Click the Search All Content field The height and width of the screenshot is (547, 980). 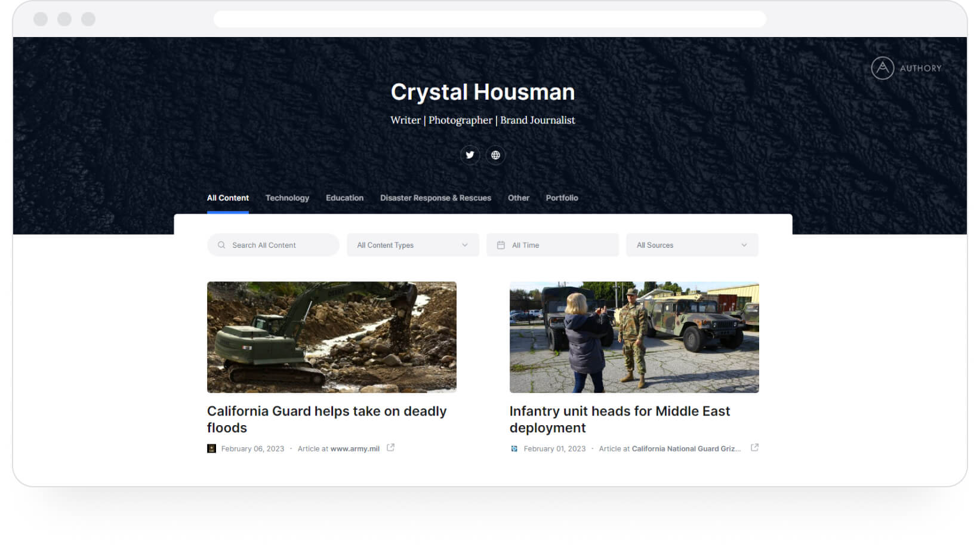(273, 245)
